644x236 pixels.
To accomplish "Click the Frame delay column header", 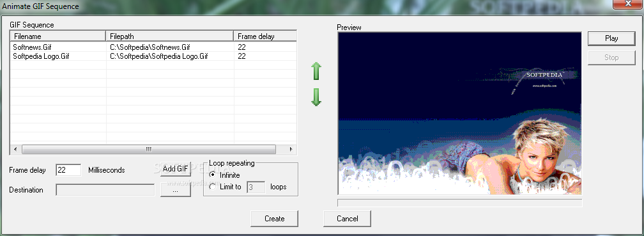I will [x=265, y=36].
